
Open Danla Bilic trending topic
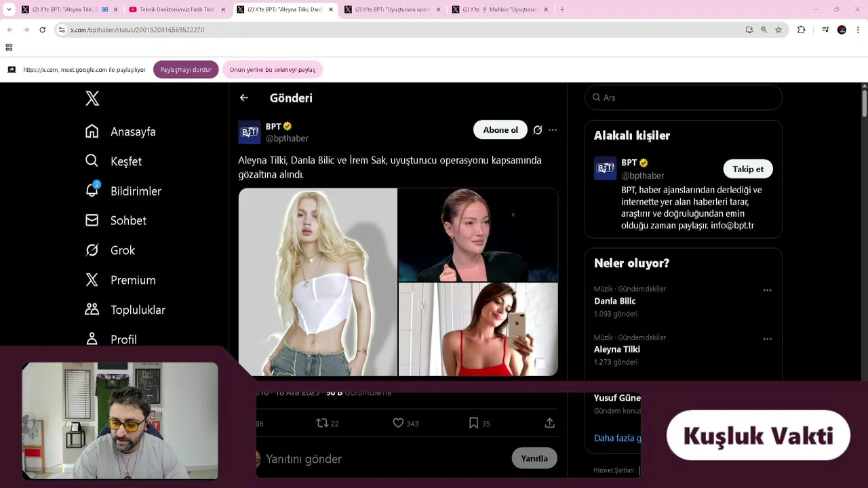[x=614, y=301]
